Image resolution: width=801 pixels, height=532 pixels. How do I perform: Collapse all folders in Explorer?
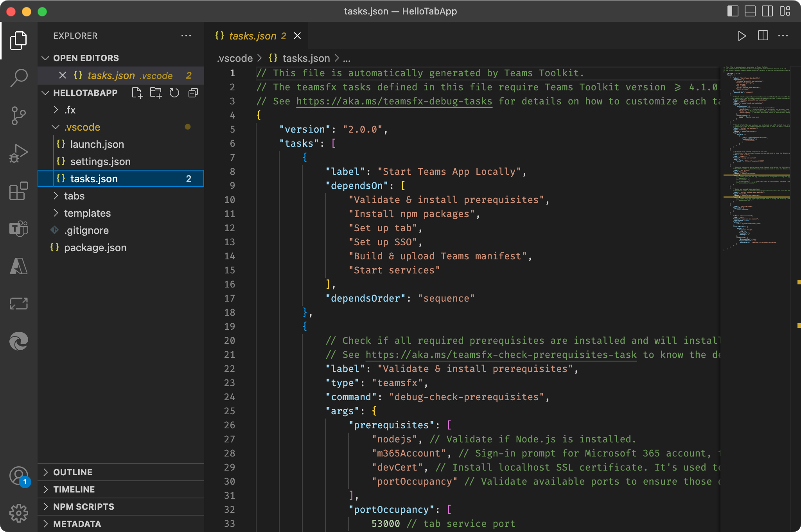193,93
